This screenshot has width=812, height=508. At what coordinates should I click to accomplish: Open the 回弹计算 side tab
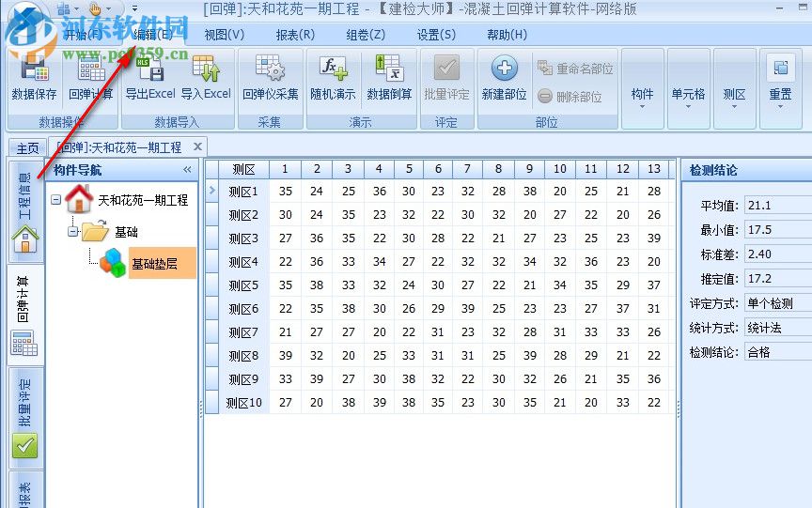[24, 316]
